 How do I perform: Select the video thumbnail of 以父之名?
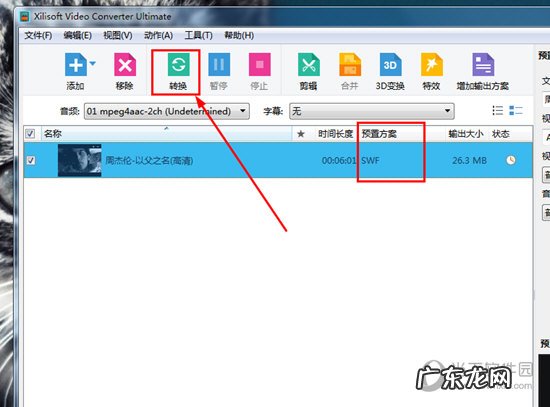tap(80, 160)
